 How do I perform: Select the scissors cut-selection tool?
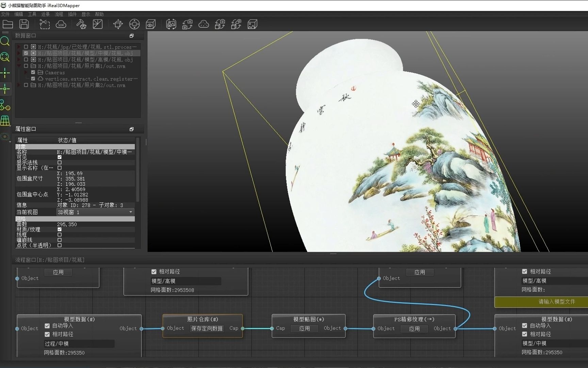click(45, 24)
